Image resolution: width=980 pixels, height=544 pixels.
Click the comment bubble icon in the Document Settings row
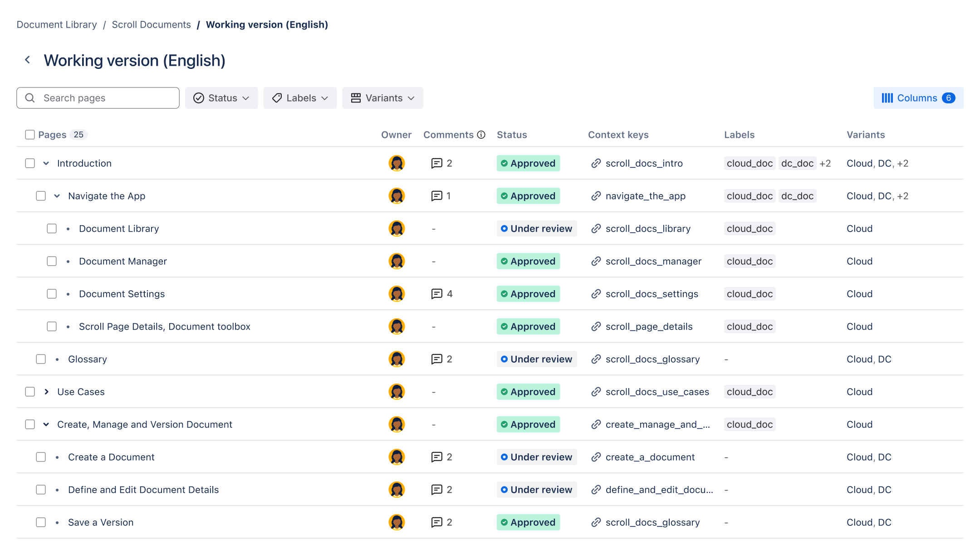[x=436, y=294]
